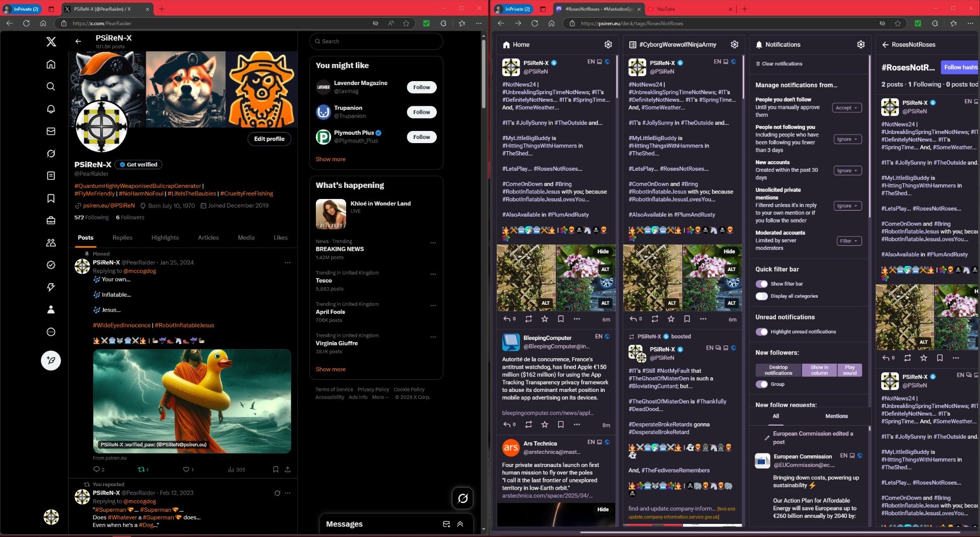Image resolution: width=980 pixels, height=537 pixels.
Task: Open X Explore search icon in sidebar
Action: [x=51, y=87]
